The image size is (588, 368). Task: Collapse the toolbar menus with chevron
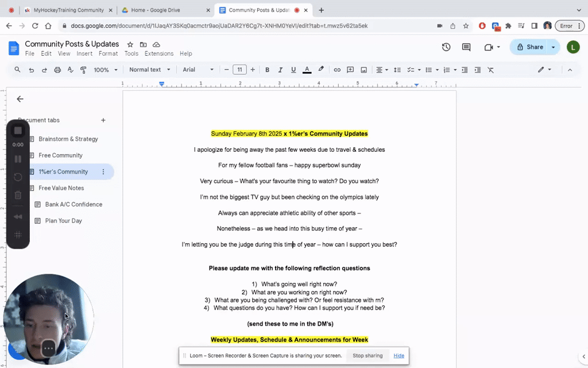tap(570, 70)
